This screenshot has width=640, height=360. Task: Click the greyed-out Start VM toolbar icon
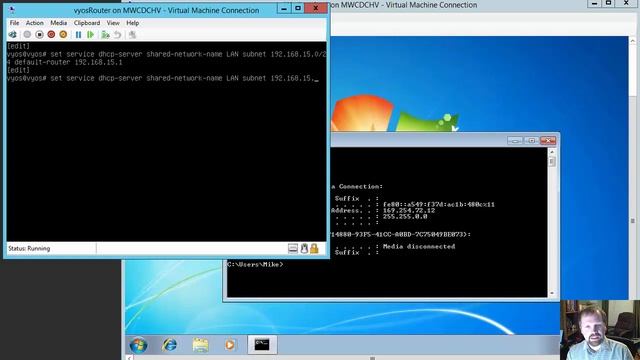27,35
